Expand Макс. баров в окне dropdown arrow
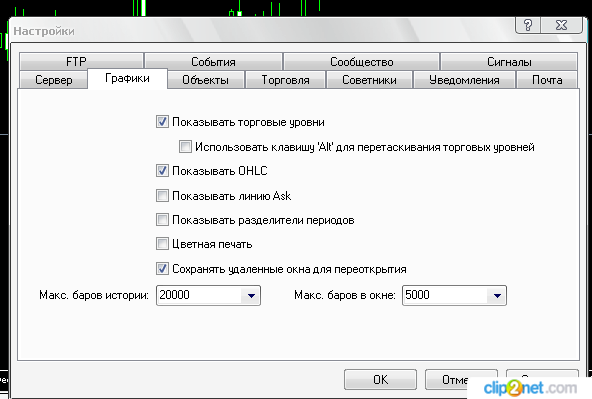The width and height of the screenshot is (592, 399). (497, 296)
